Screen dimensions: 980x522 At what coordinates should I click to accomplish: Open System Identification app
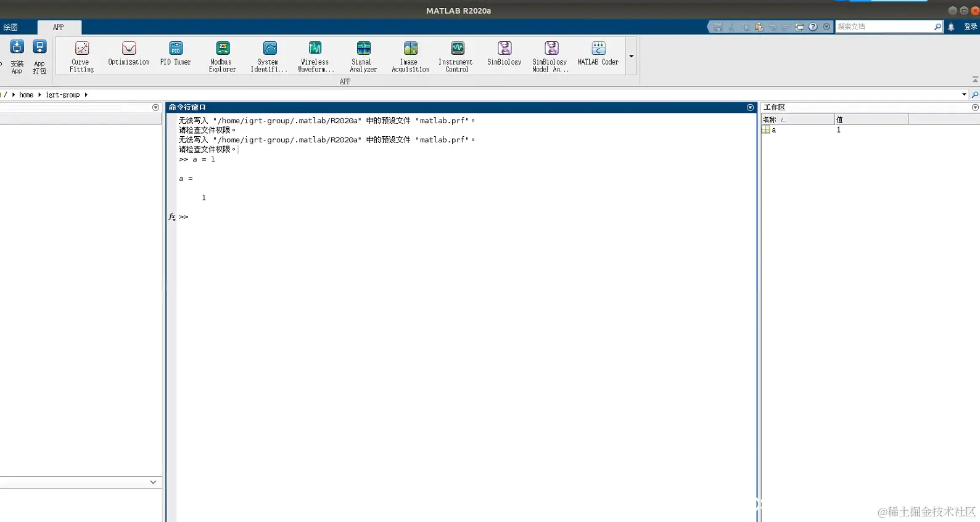269,57
